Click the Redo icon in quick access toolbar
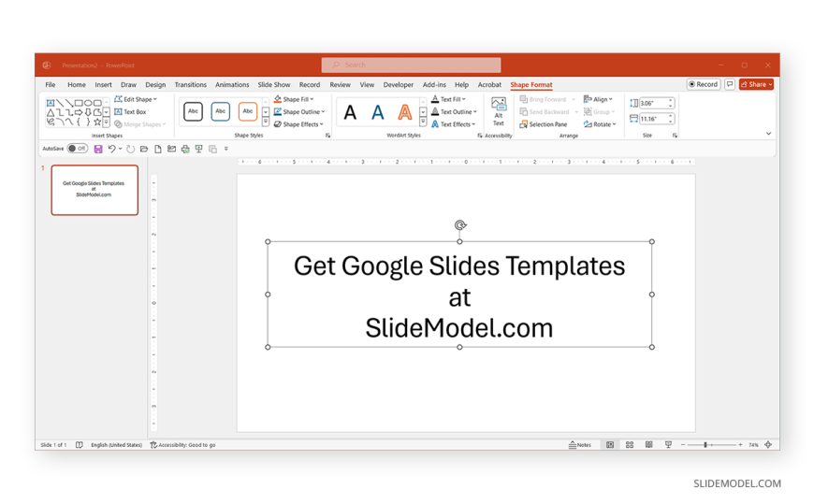 (x=130, y=149)
